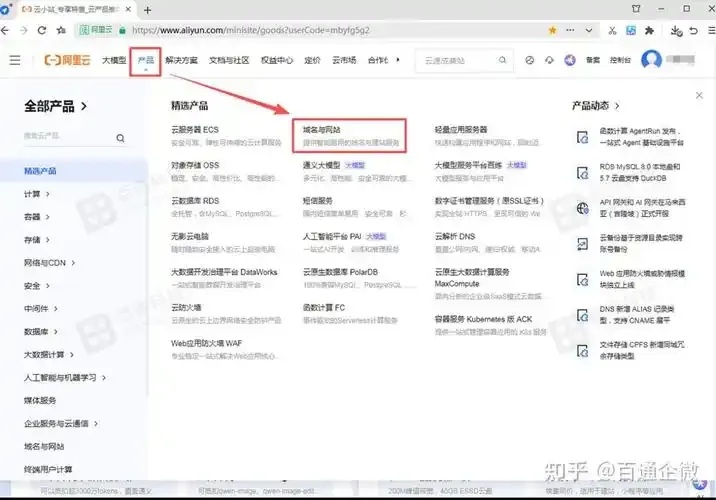Select 精选产品 in left sidebar
Viewport: 716px width, 500px height.
(40, 171)
